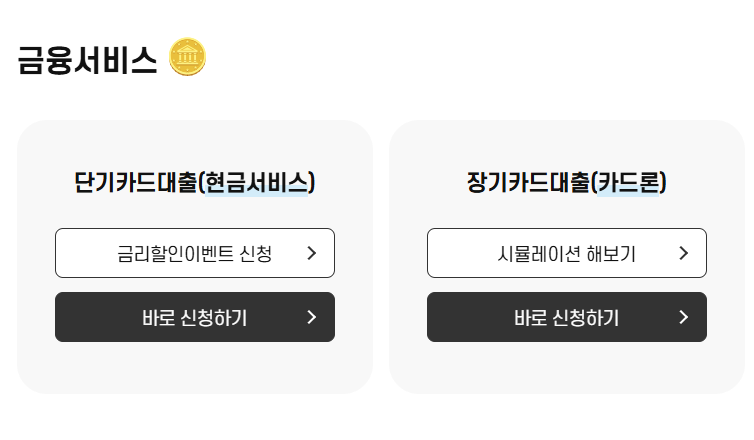The image size is (754, 440).
Task: Click the 장기카드대출(카드론) card title
Action: pos(567,182)
